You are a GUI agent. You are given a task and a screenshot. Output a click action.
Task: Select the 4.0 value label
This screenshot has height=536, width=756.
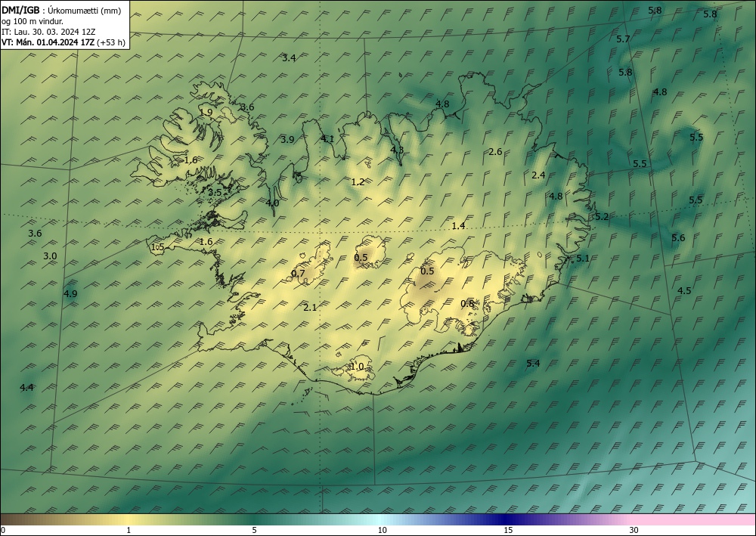(272, 203)
